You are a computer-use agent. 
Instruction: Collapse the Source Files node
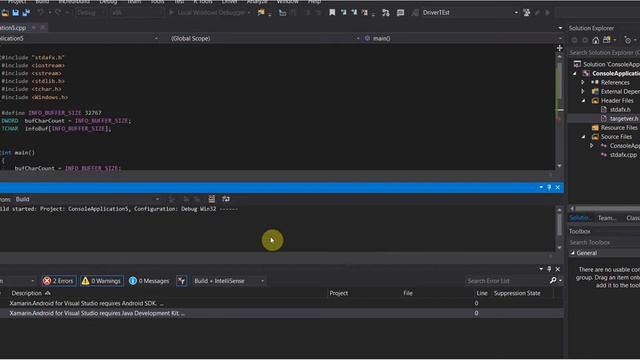click(x=583, y=137)
